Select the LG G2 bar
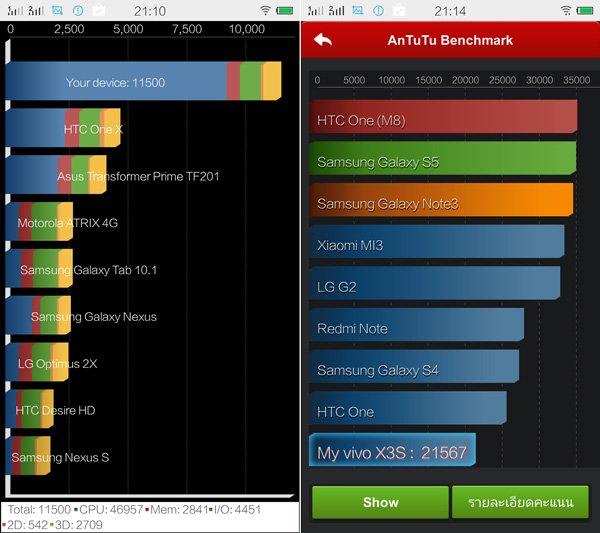This screenshot has height=533, width=600. pyautogui.click(x=435, y=283)
